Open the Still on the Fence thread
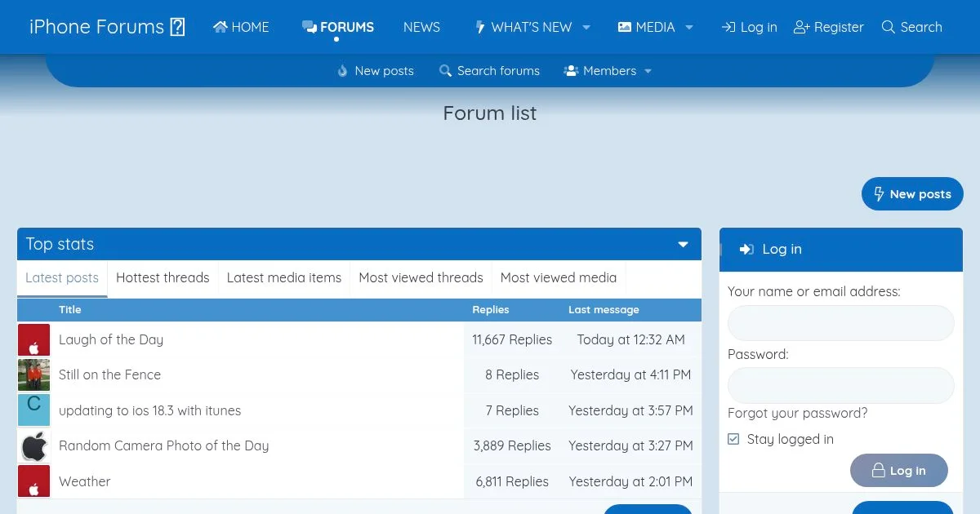This screenshot has height=514, width=980. click(109, 374)
